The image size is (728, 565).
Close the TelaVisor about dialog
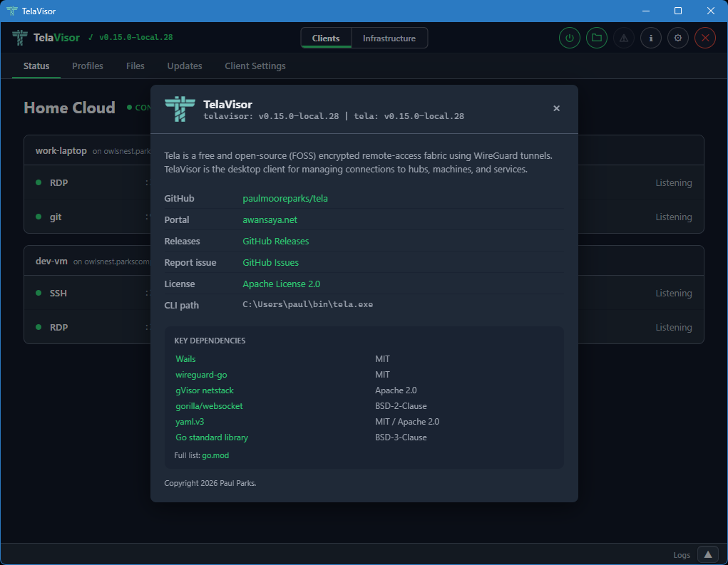click(x=556, y=108)
